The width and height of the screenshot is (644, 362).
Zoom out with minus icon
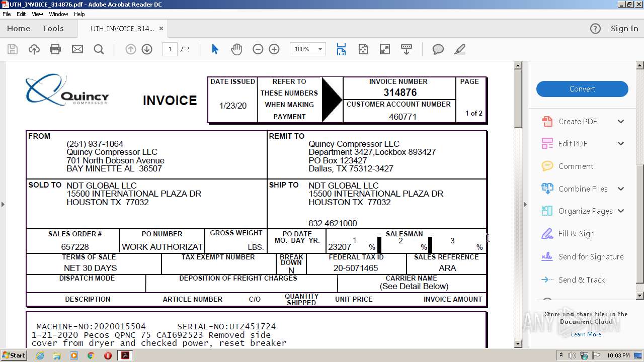coord(258,49)
